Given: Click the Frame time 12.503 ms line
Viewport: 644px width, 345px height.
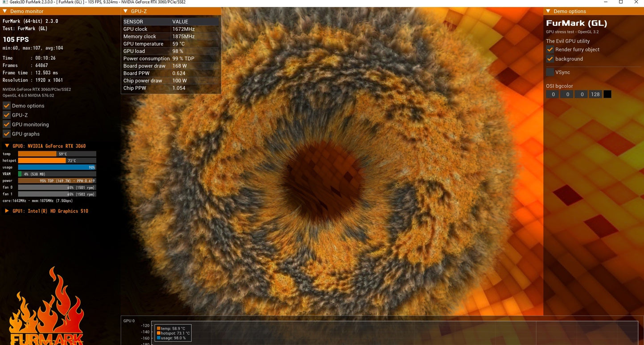Looking at the screenshot, I should click(x=30, y=73).
